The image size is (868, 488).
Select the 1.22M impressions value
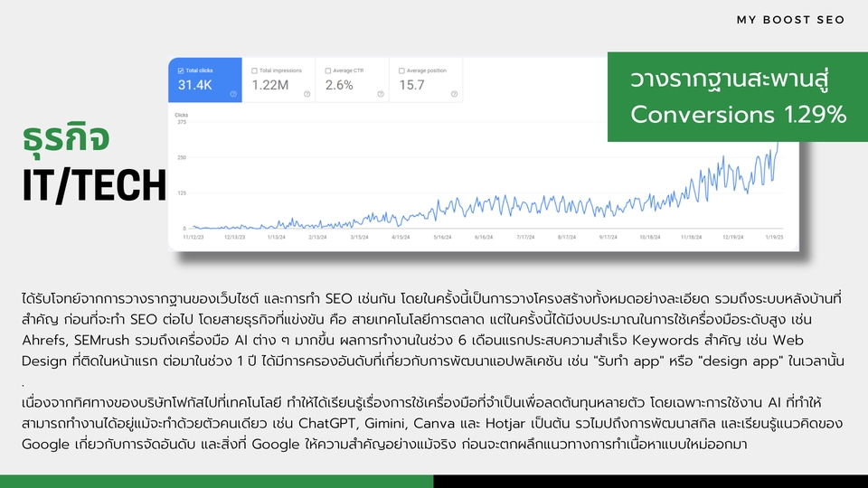270,85
